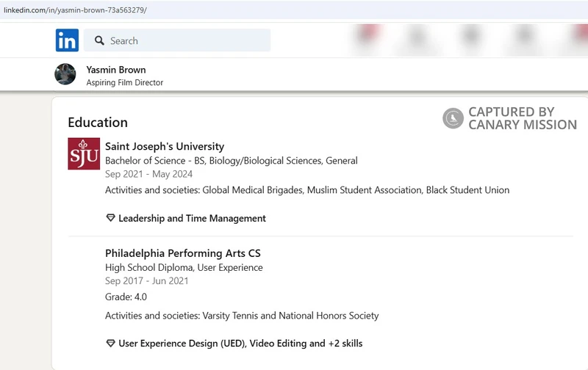The width and height of the screenshot is (588, 370).
Task: Open User Experience Design, Video Editing and +2 skills
Action: (x=240, y=344)
